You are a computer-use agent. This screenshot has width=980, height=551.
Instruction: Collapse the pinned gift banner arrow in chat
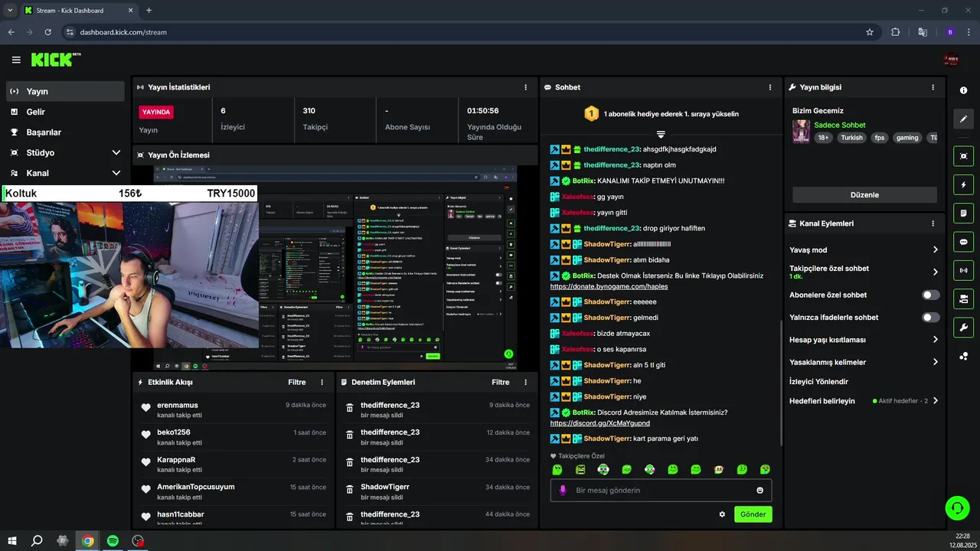661,134
